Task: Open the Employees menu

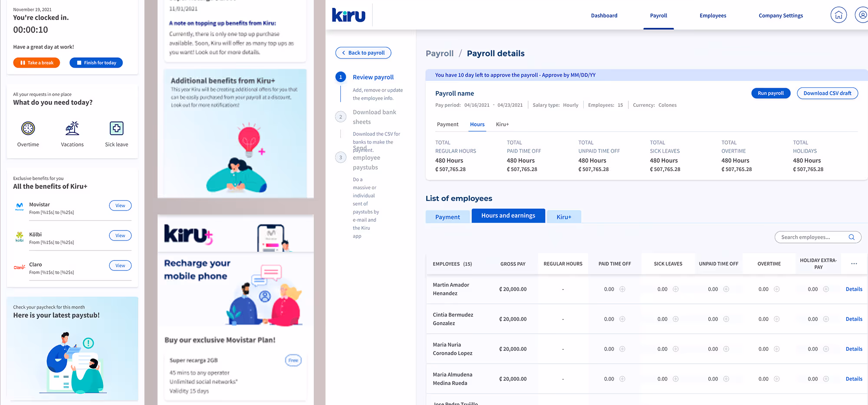Action: (x=713, y=16)
